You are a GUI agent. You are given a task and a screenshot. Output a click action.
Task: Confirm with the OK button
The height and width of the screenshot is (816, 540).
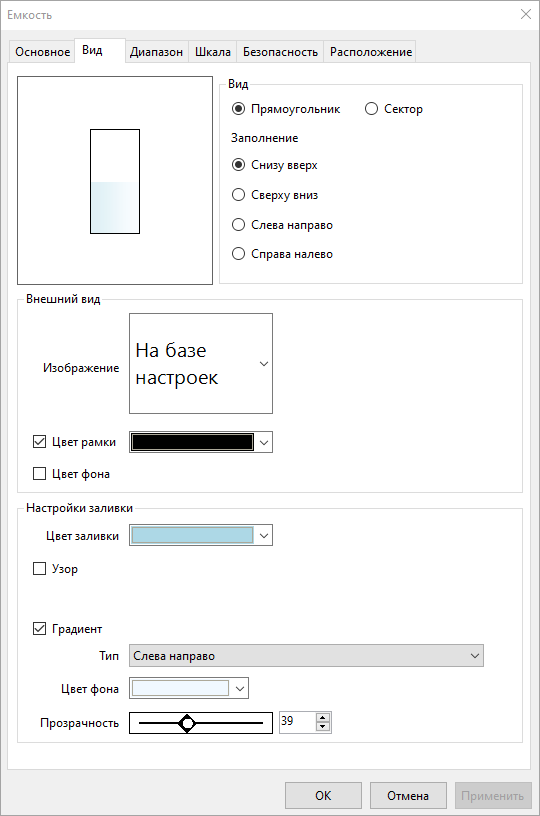point(323,796)
